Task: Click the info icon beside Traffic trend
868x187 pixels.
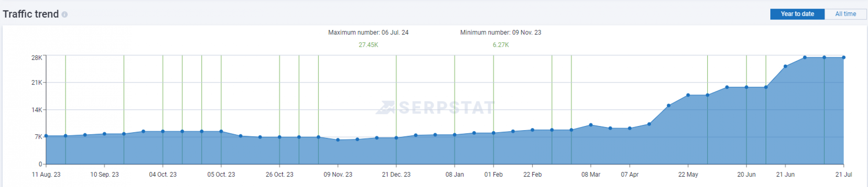Action: (65, 15)
